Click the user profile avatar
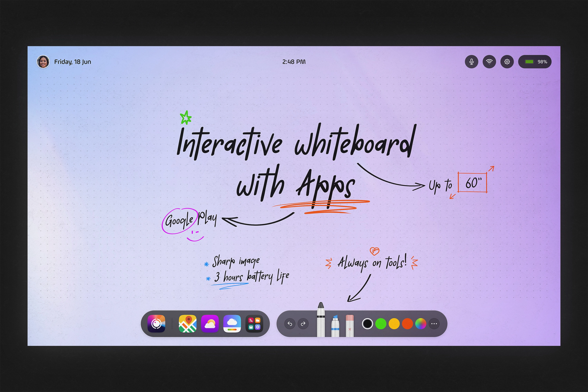This screenshot has width=588, height=392. [x=43, y=62]
